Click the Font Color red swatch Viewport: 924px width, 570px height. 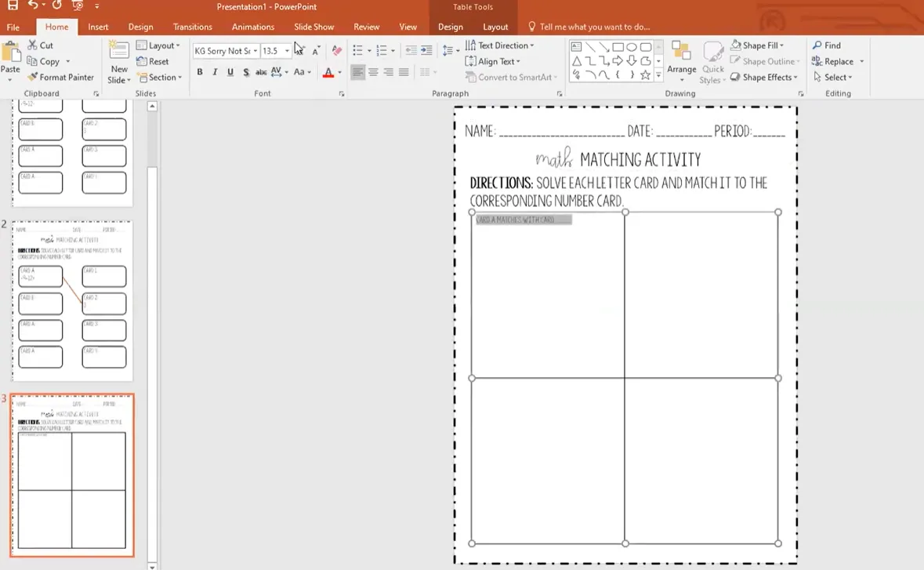pyautogui.click(x=328, y=73)
